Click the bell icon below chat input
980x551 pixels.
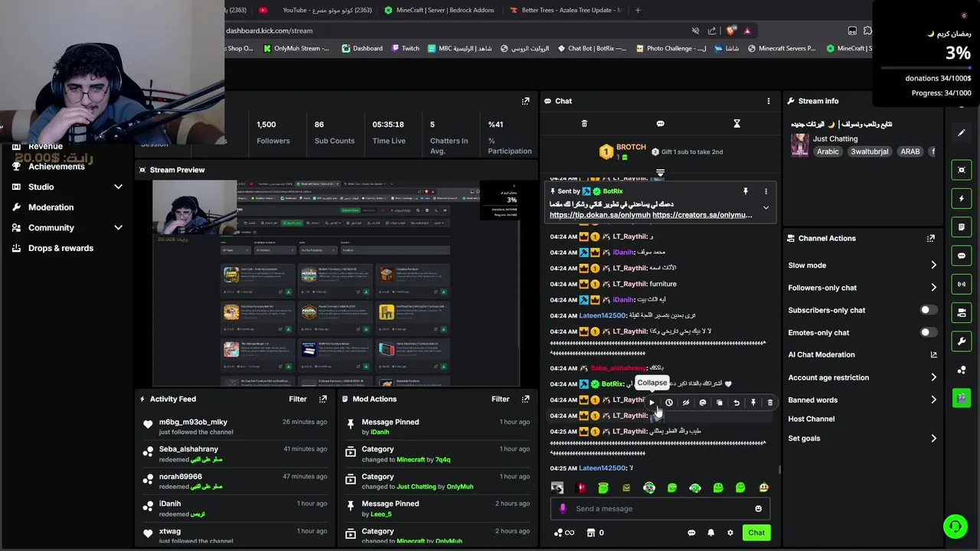710,533
